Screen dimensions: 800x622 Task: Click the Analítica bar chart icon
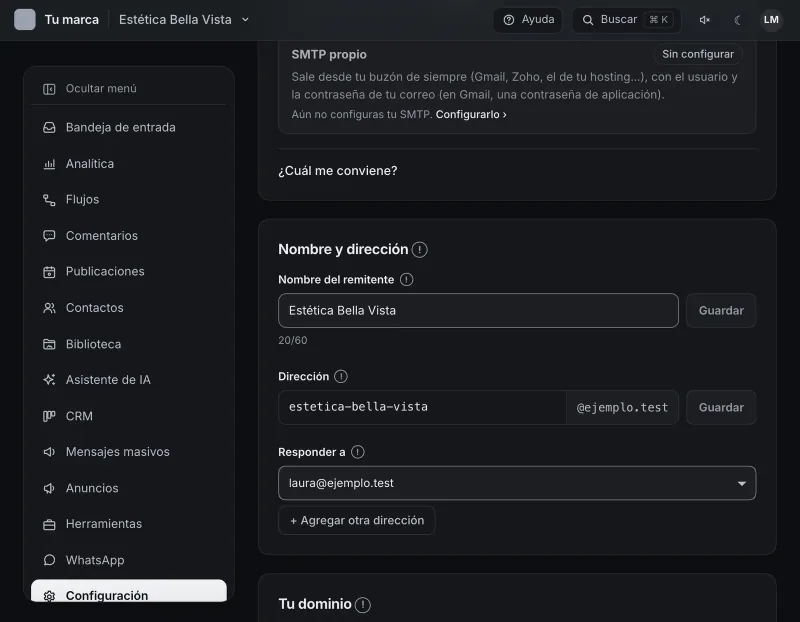coord(49,164)
